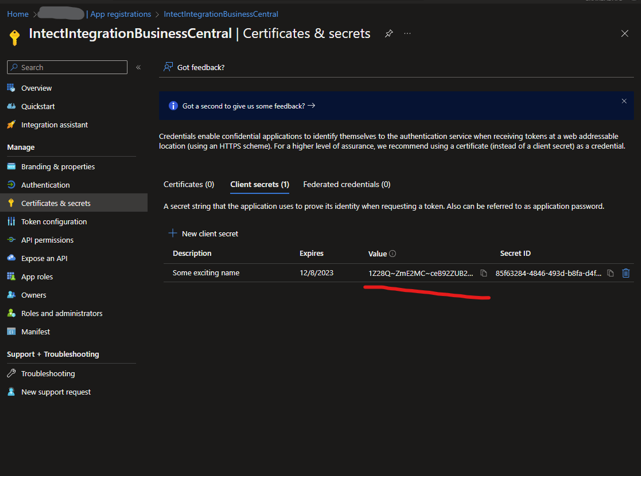This screenshot has height=477, width=641.
Task: Click the Secret ID column header
Action: point(515,253)
